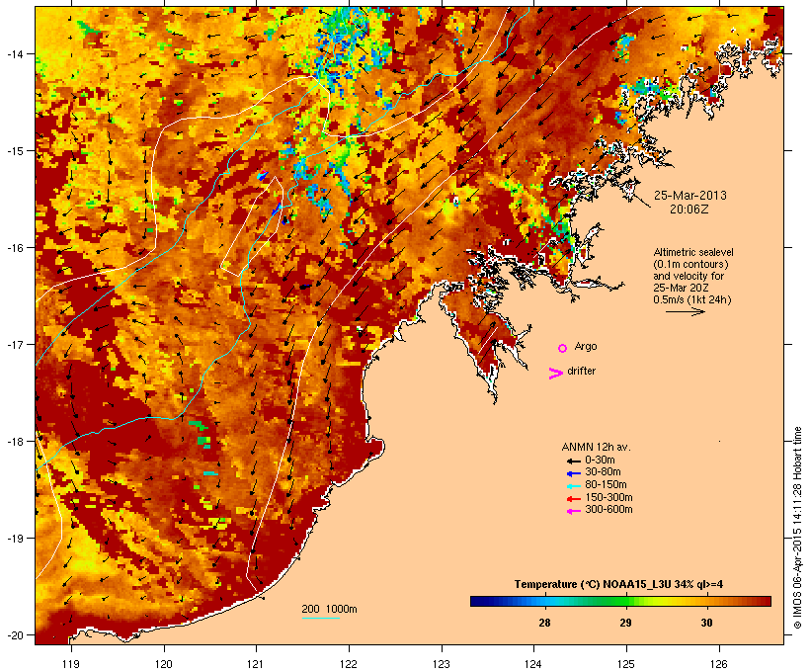Image resolution: width=810 pixels, height=672 pixels.
Task: Click latitude axis label -19
Action: point(14,539)
